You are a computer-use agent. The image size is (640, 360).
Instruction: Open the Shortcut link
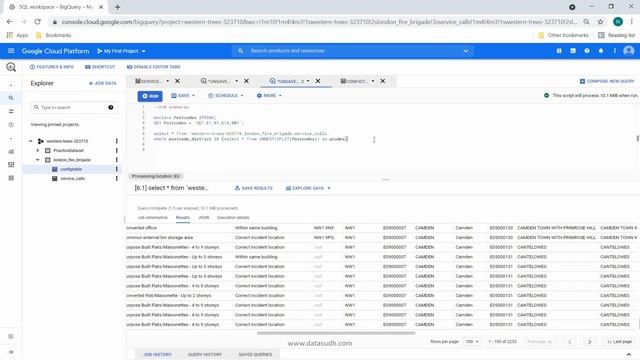pos(100,67)
